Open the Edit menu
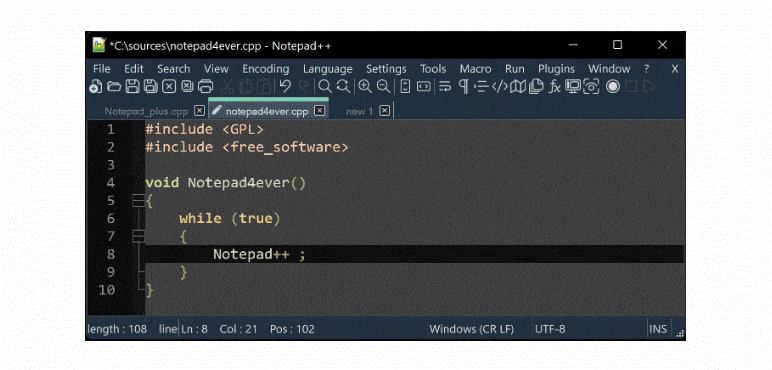 tap(134, 69)
